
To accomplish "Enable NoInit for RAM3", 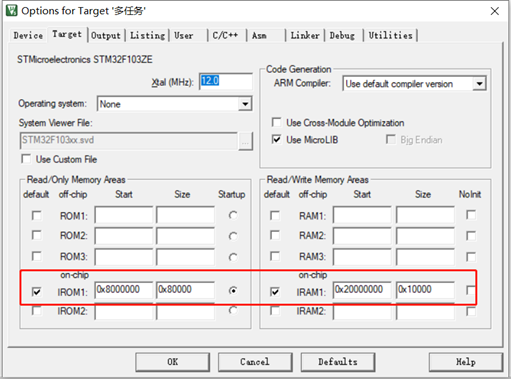I will [x=471, y=257].
